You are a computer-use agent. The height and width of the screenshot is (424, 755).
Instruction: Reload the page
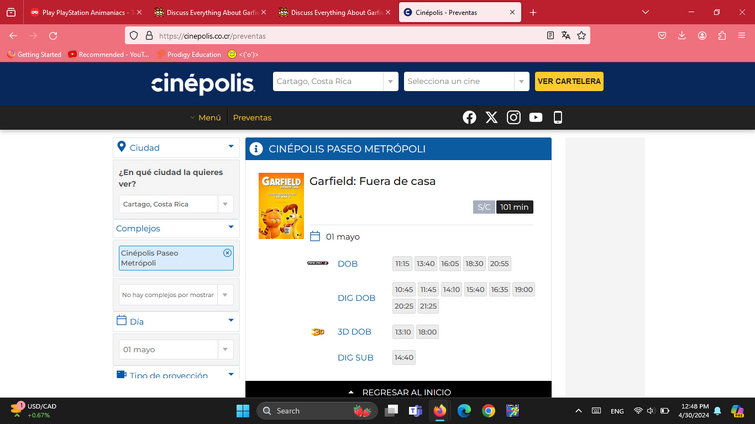tap(53, 36)
